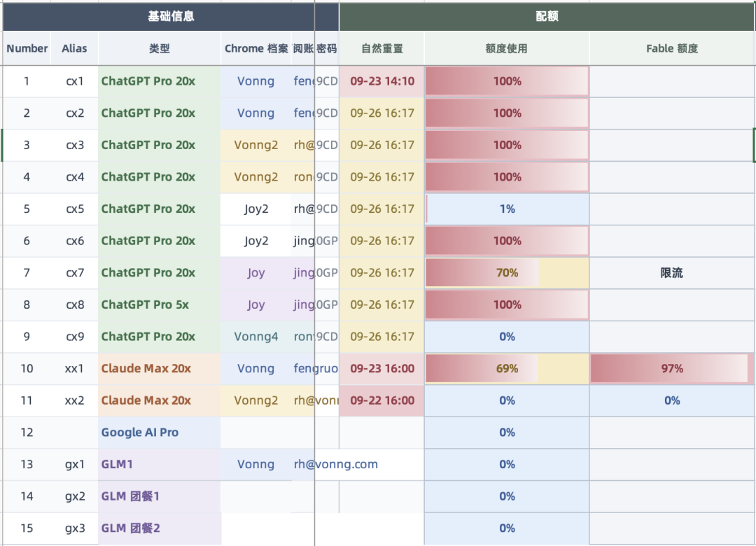
Task: Select the Number column header
Action: 27,48
